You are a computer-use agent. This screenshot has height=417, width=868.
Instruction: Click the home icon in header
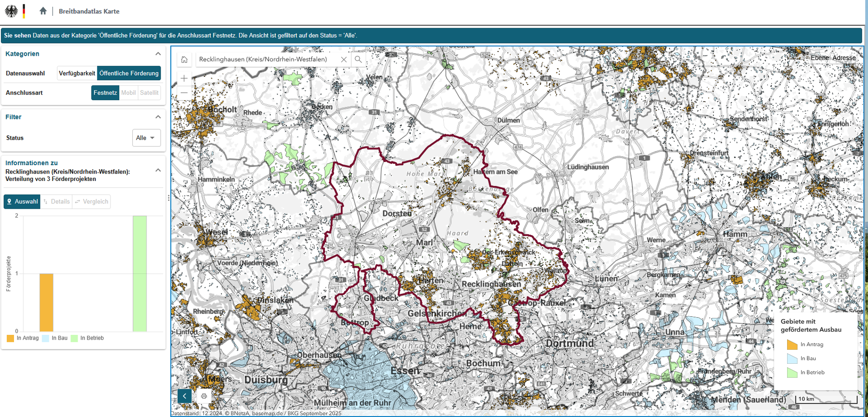point(43,11)
